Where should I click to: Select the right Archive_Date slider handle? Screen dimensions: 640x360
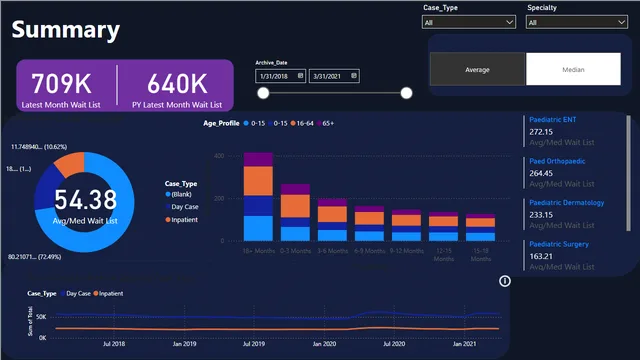[406, 93]
